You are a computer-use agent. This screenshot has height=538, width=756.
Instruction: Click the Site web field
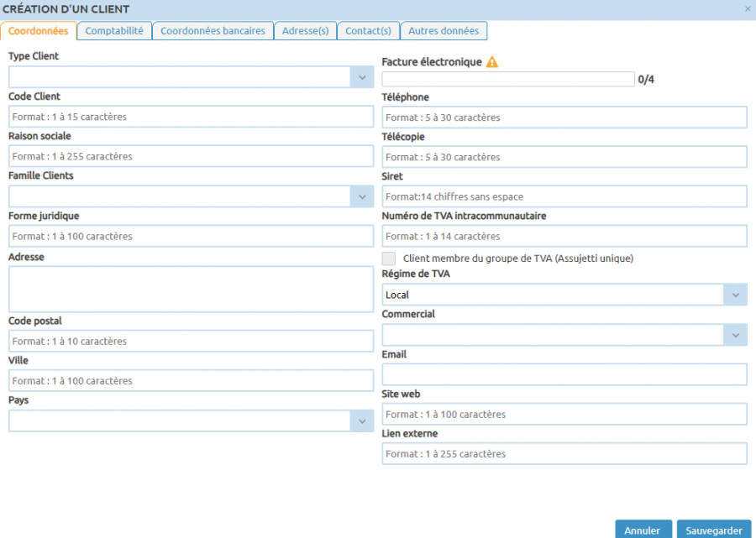click(564, 415)
